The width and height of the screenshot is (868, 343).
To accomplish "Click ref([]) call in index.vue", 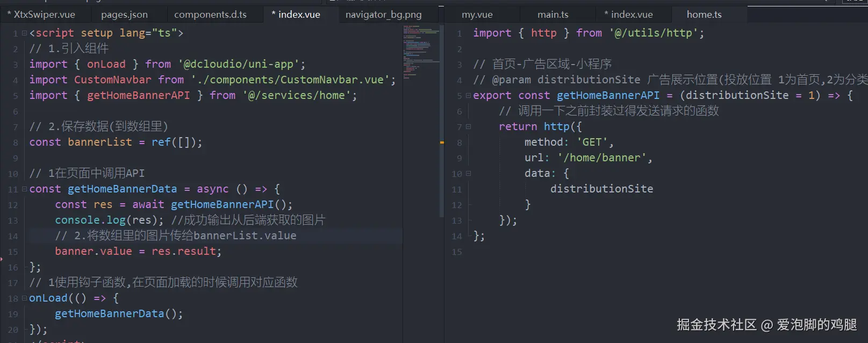I will (x=174, y=142).
